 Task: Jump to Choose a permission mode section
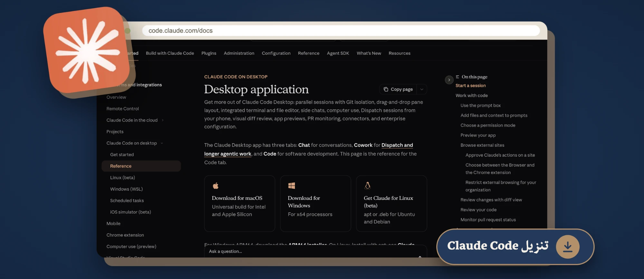(x=488, y=126)
